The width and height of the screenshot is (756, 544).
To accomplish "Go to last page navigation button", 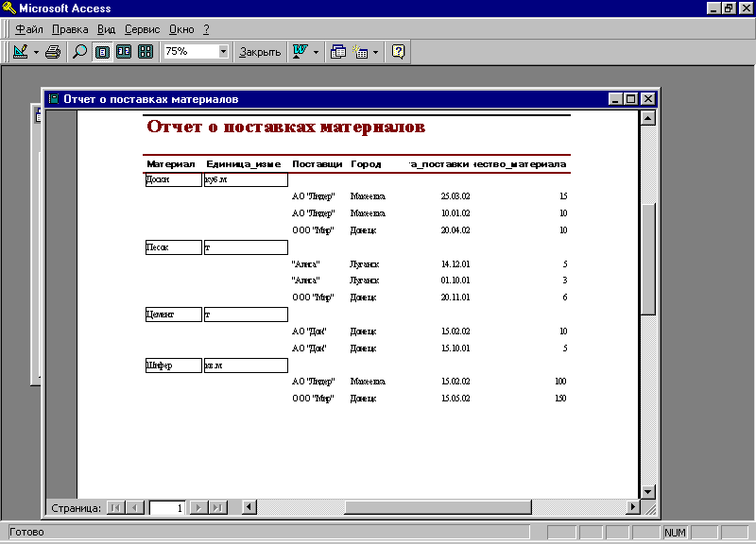I will pos(218,507).
